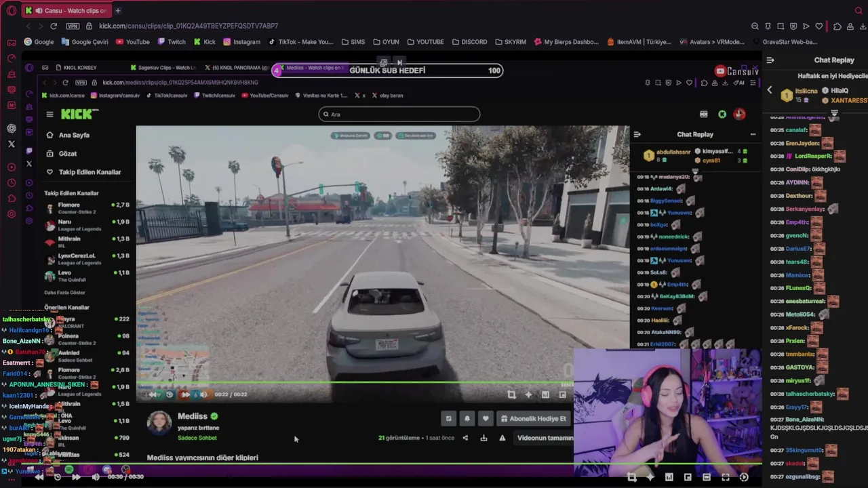The height and width of the screenshot is (488, 868).
Task: Expand the YOUTUBE bookmark folder
Action: point(425,42)
